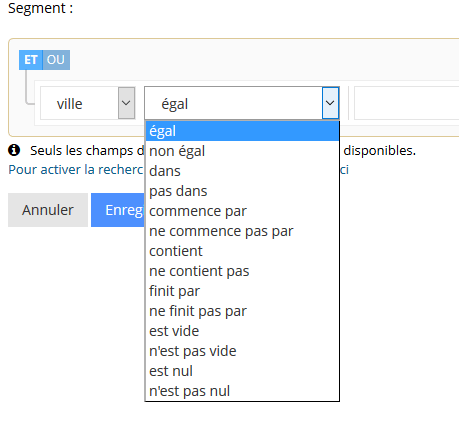Image resolution: width=459 pixels, height=422 pixels.
Task: Pick the dans operator
Action: point(242,171)
